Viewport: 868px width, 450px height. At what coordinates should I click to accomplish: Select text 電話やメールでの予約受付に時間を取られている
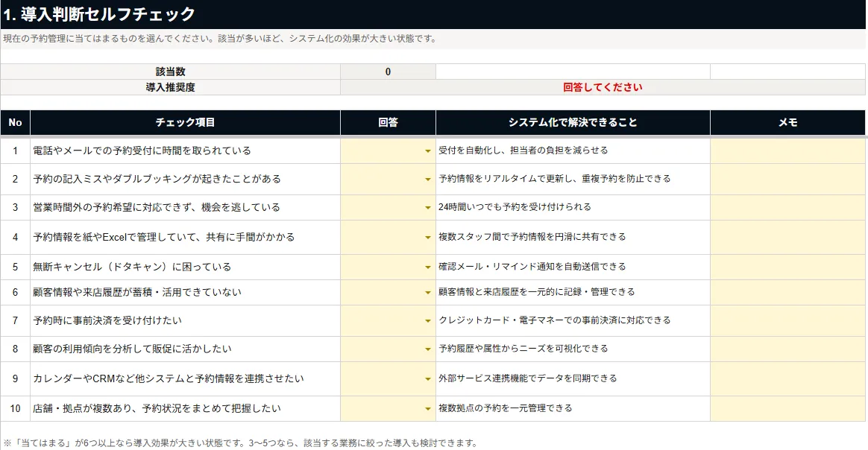pos(142,151)
